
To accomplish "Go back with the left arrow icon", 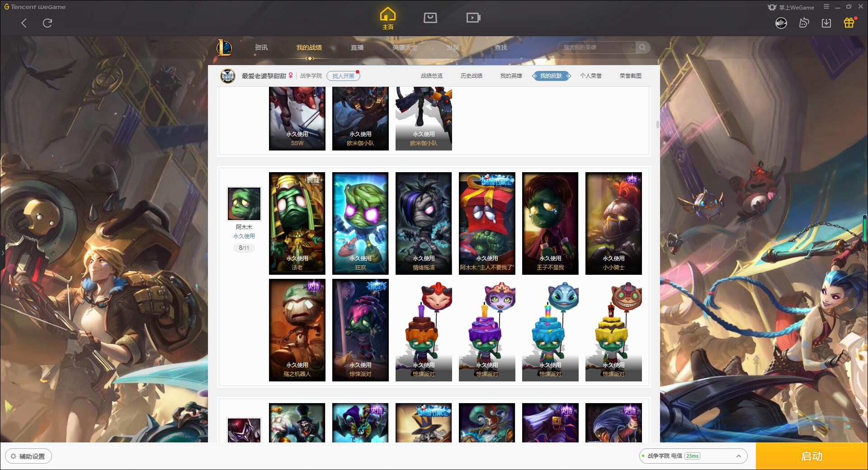I will point(24,23).
